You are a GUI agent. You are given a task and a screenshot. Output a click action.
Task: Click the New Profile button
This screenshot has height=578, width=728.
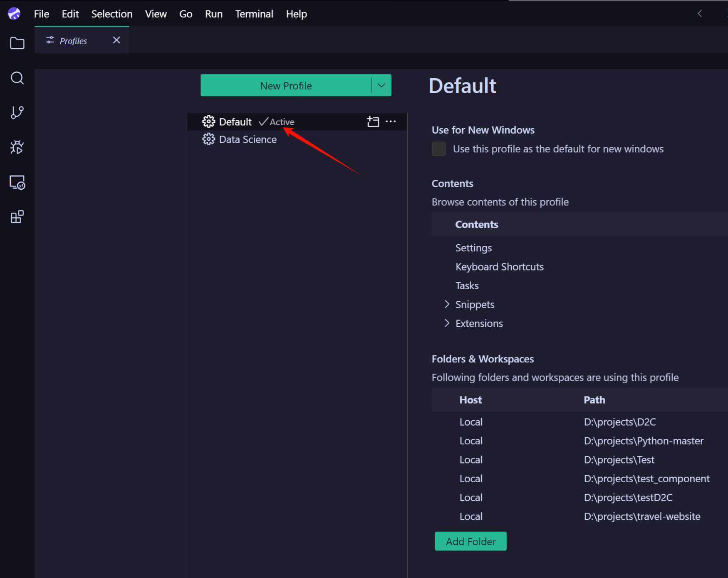[285, 85]
